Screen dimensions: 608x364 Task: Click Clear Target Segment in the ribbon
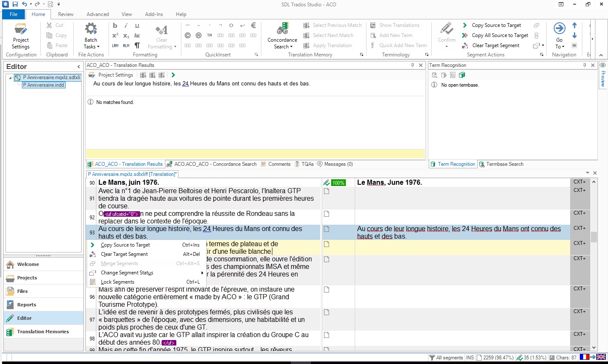(x=491, y=45)
